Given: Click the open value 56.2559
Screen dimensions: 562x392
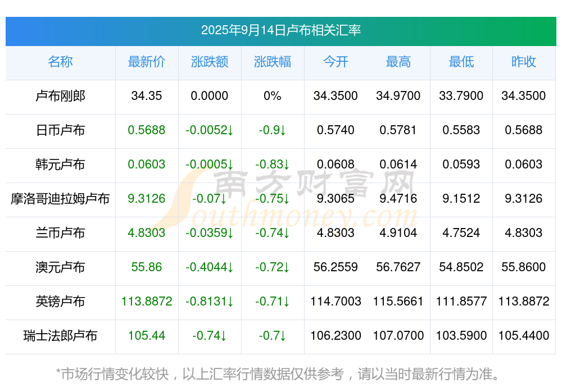Looking at the screenshot, I should (x=336, y=267).
